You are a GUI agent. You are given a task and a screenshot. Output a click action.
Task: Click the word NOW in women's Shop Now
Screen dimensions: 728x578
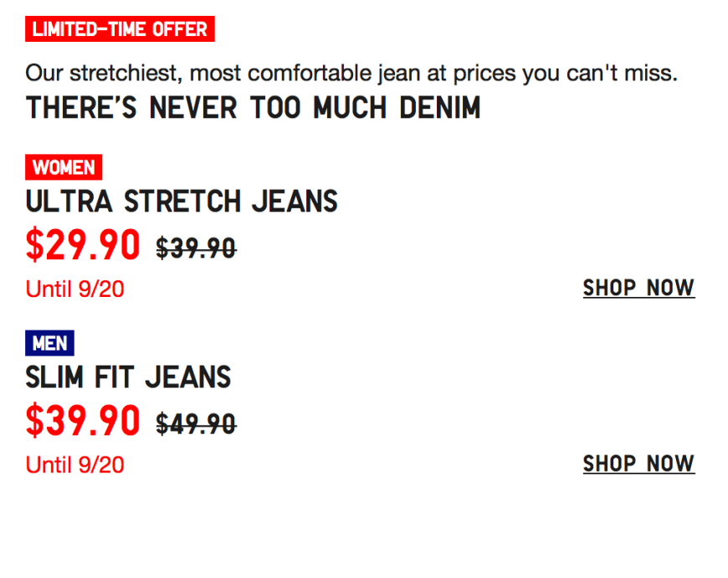click(671, 289)
